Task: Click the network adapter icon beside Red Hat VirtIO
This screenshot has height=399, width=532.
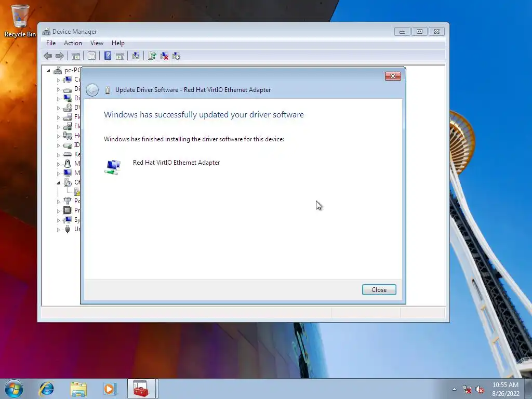Action: pos(113,167)
